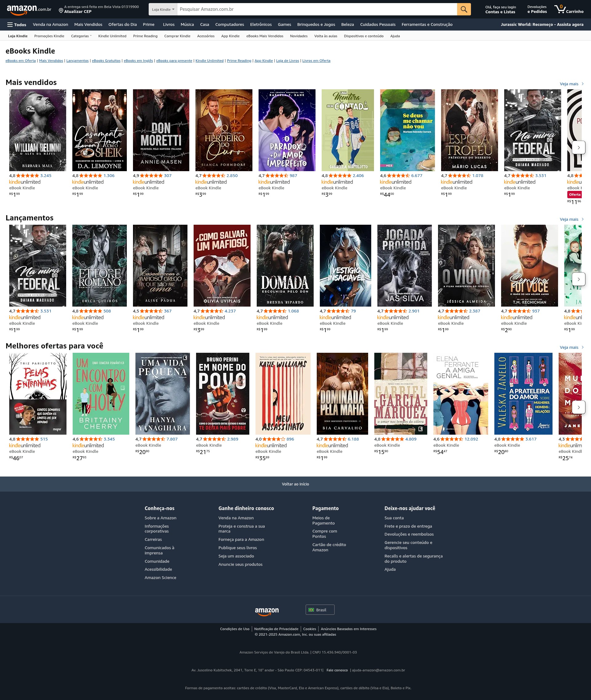This screenshot has width=591, height=700.
Task: Open Prime Reading in Kindle subnav
Action: click(145, 36)
